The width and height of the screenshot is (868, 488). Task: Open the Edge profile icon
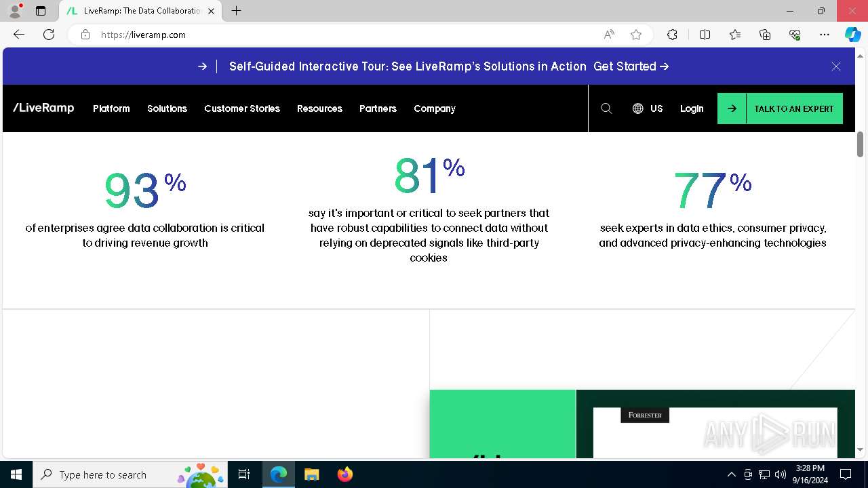15,11
